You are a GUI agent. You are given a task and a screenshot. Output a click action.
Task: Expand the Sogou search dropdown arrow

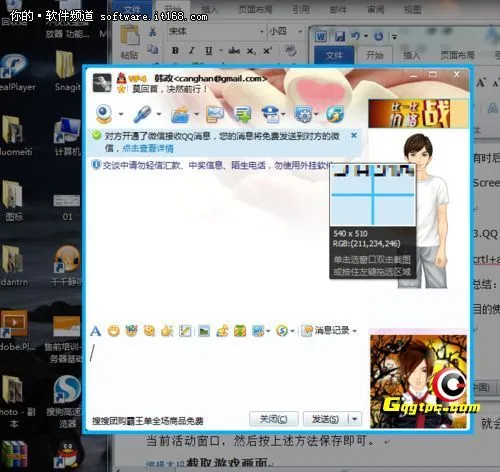click(x=292, y=331)
